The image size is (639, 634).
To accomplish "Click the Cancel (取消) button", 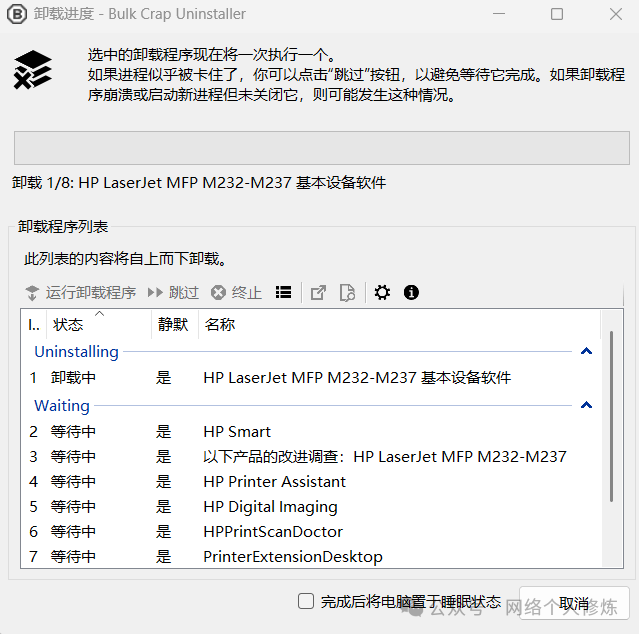I will (574, 603).
